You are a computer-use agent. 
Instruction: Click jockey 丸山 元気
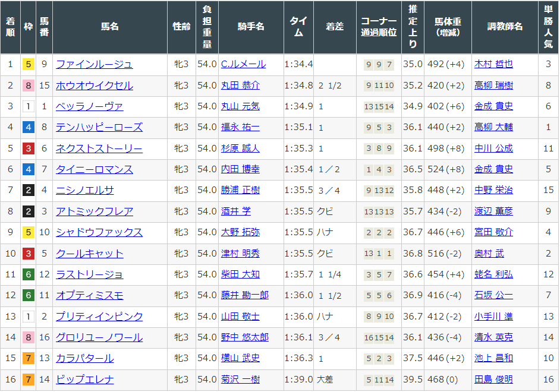(x=240, y=106)
